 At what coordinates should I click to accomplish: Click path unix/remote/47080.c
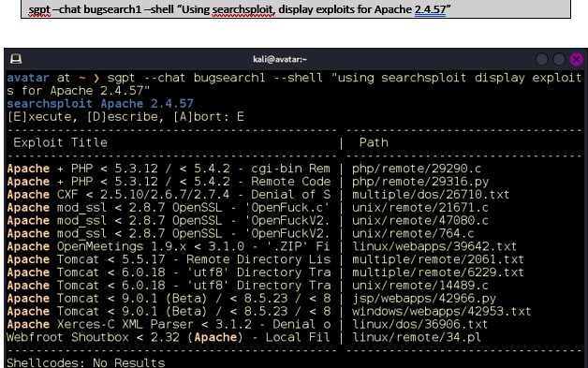(420, 220)
